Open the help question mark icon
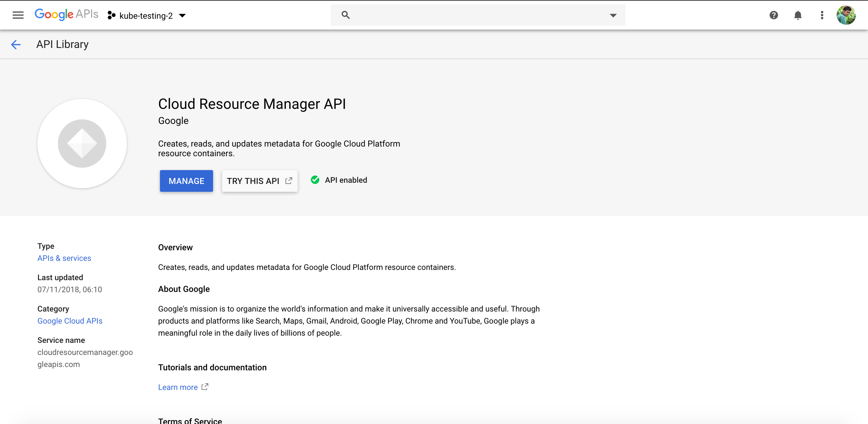Image resolution: width=868 pixels, height=424 pixels. point(774,15)
